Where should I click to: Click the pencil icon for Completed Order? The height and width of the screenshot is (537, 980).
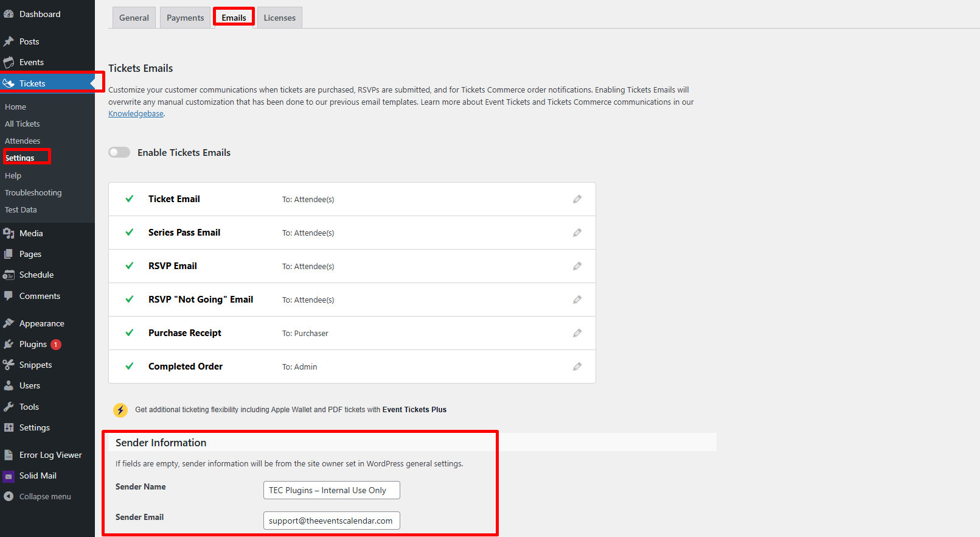click(x=577, y=367)
